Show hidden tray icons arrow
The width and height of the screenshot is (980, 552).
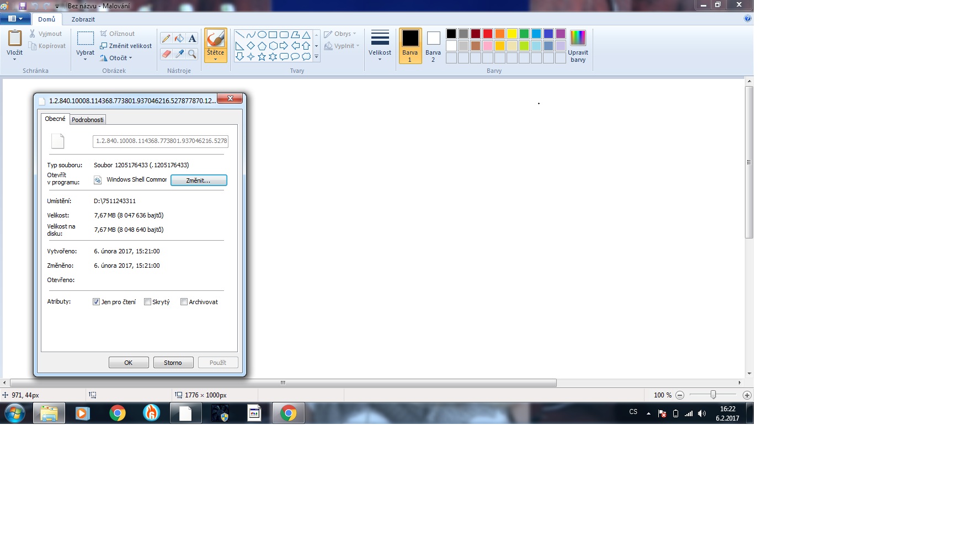click(648, 413)
